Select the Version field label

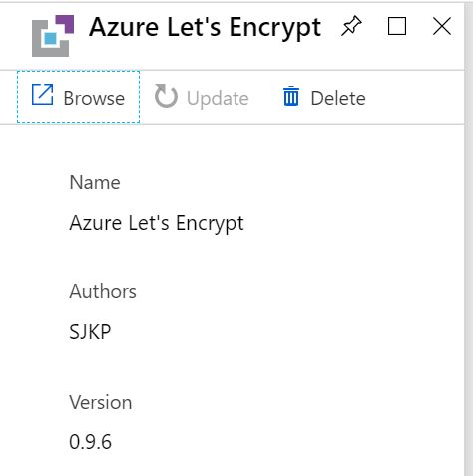[x=101, y=402]
